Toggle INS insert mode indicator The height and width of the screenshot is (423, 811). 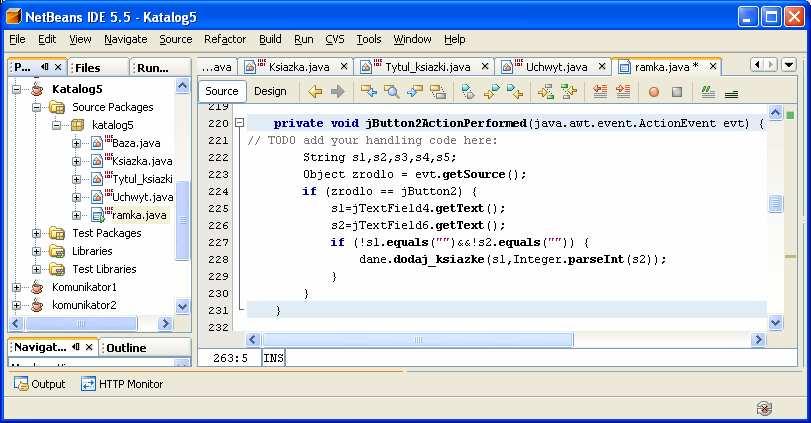(273, 358)
